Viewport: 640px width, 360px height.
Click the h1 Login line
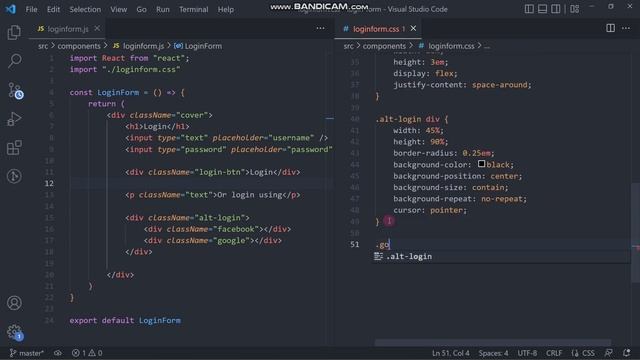[x=157, y=127]
